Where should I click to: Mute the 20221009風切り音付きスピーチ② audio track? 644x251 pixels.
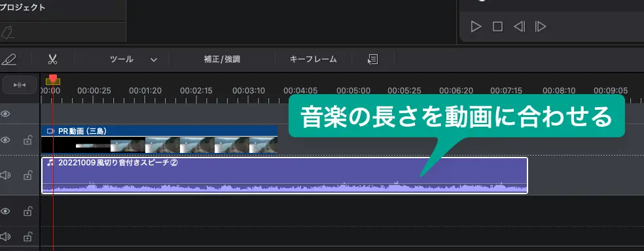pos(5,176)
